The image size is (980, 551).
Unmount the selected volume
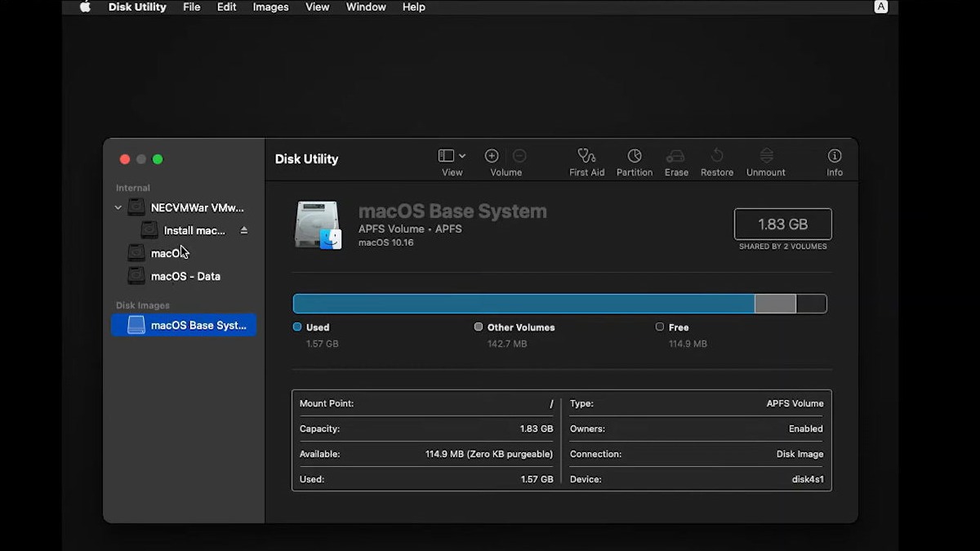pos(765,156)
